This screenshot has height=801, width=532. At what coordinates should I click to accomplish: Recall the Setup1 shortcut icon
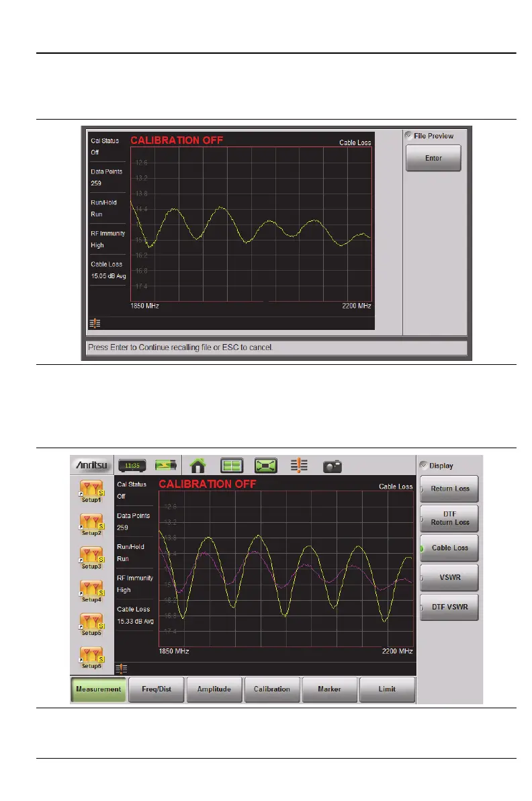pyautogui.click(x=91, y=491)
